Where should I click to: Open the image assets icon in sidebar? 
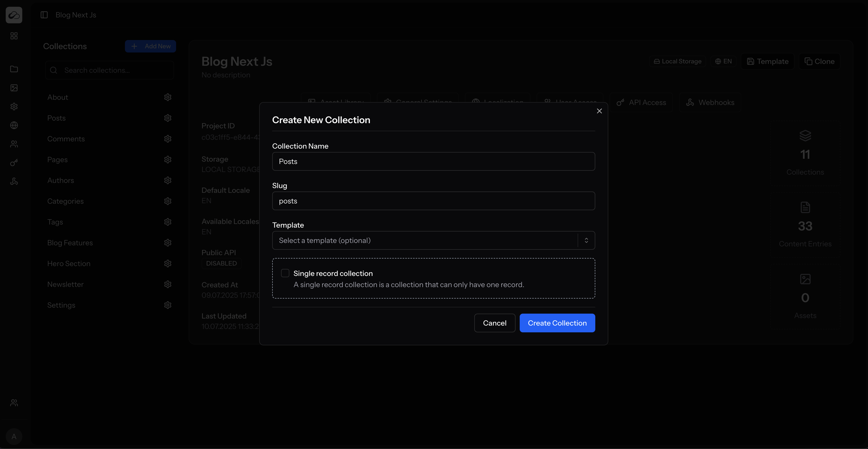pos(14,88)
